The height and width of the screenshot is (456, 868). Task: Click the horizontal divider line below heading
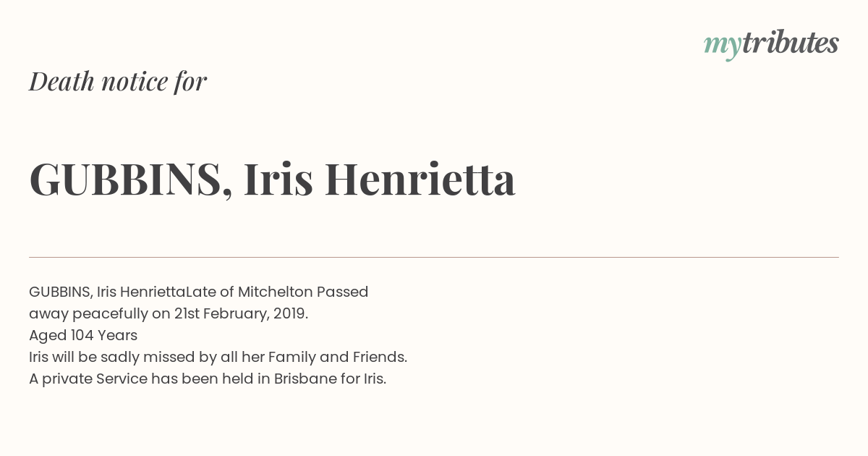click(x=434, y=257)
